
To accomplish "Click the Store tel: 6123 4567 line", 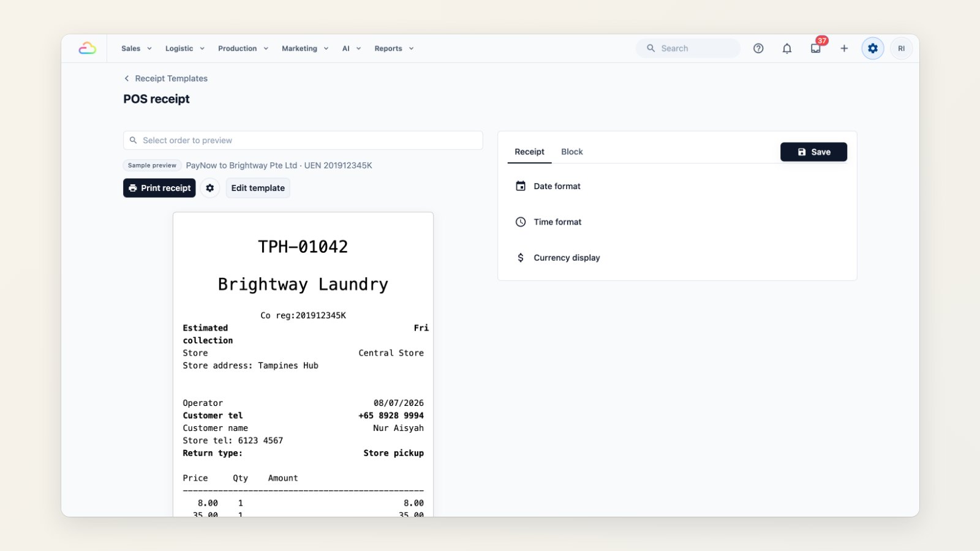I will 233,441.
